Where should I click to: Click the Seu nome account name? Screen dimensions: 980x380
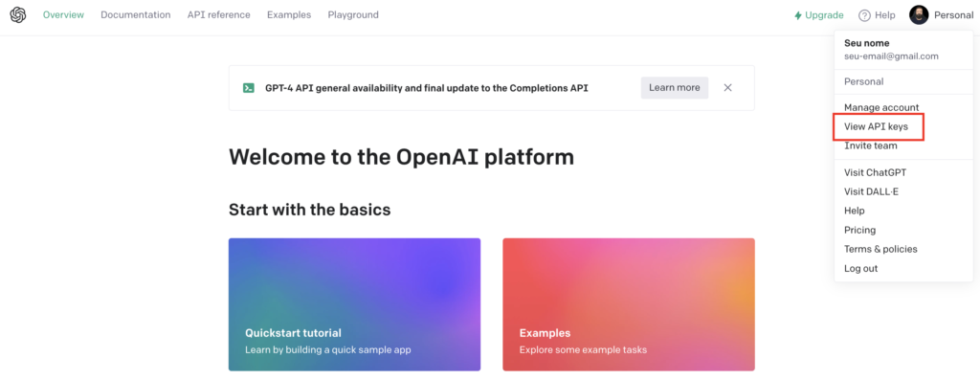click(866, 43)
